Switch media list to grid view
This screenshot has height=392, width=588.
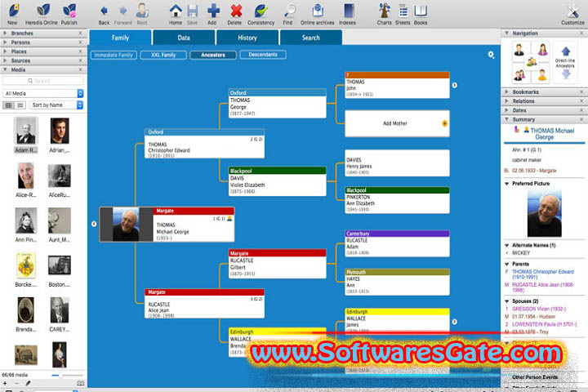coord(9,105)
